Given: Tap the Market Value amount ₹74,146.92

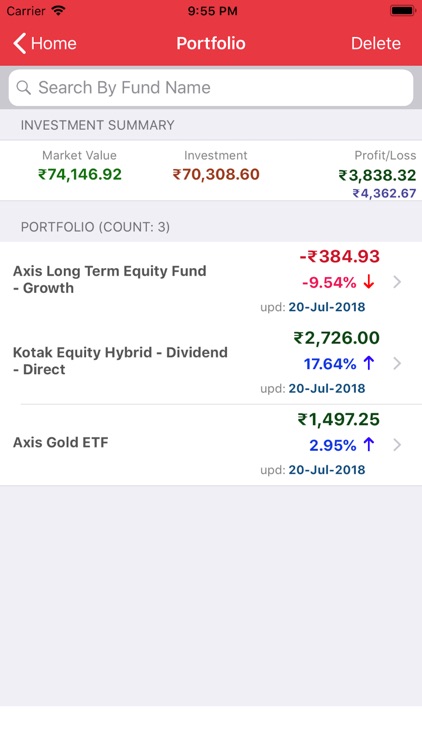Looking at the screenshot, I should pyautogui.click(x=80, y=175).
